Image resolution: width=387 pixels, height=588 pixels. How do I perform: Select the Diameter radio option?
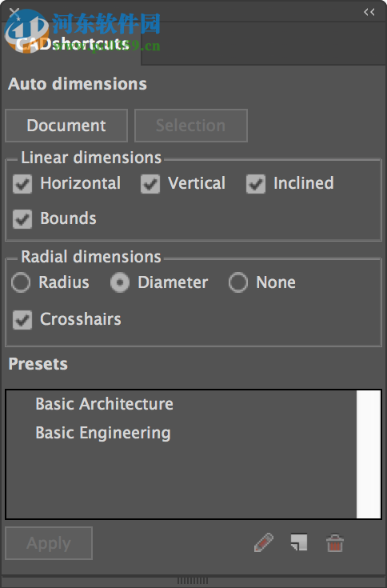coord(120,282)
